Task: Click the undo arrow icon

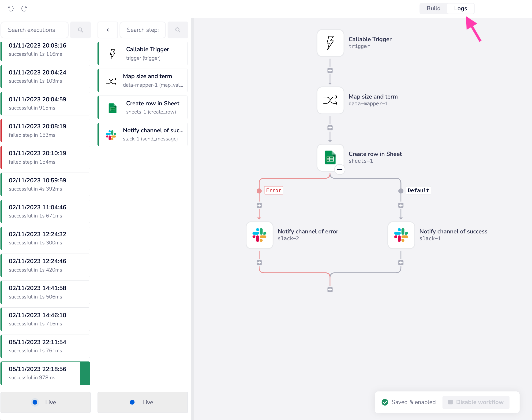Action: (11, 9)
